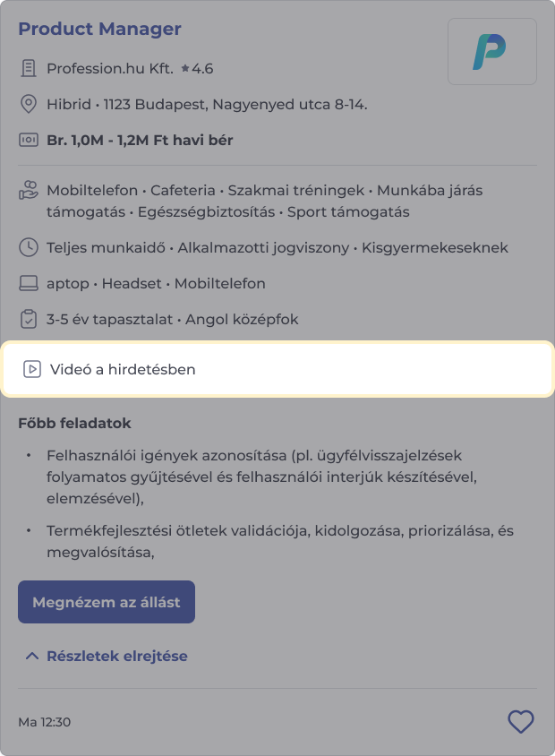Click the chevron beside Részletek elrejtése

[x=32, y=656]
